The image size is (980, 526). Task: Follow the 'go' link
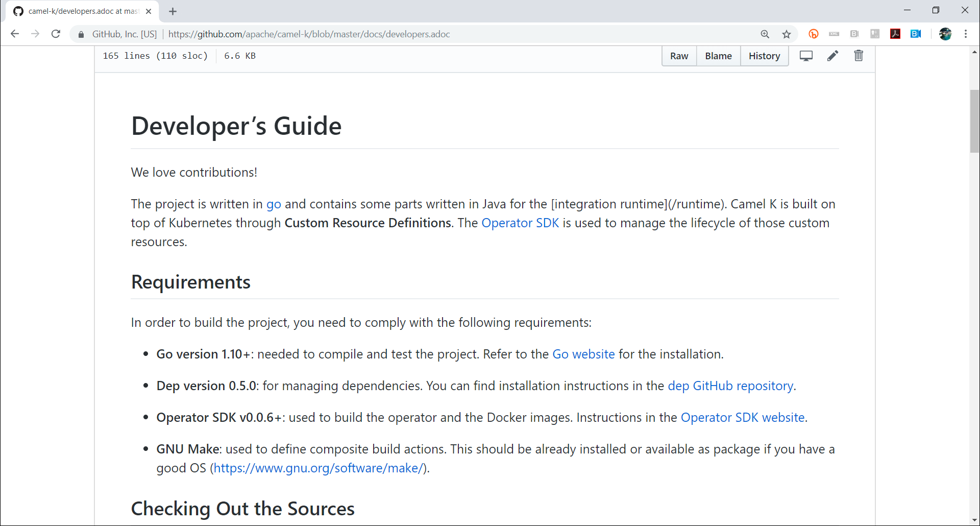(x=274, y=204)
